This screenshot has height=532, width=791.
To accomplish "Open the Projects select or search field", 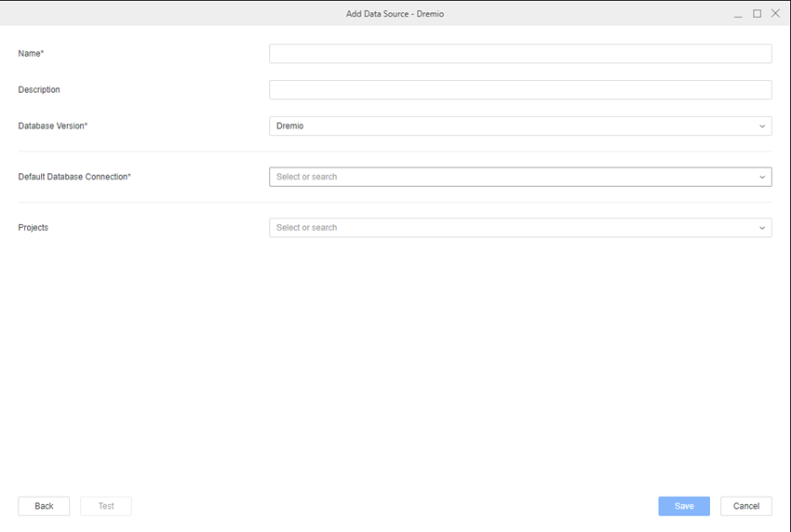I will (512, 228).
